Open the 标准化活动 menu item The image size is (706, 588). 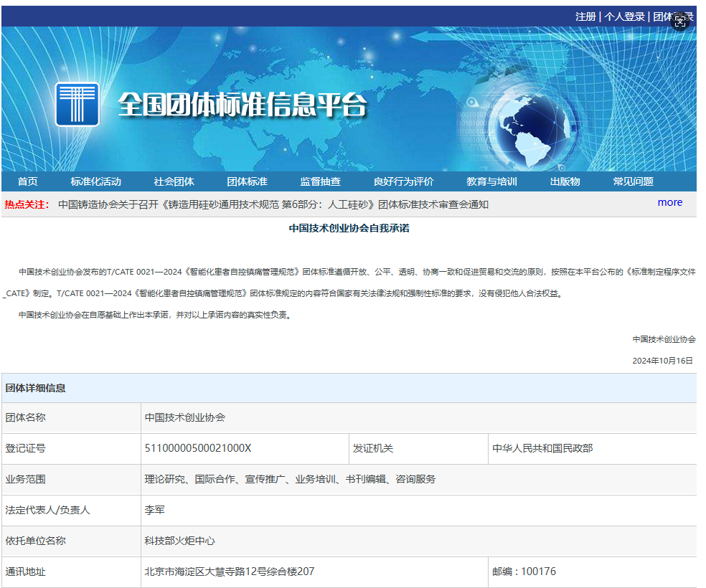[96, 181]
